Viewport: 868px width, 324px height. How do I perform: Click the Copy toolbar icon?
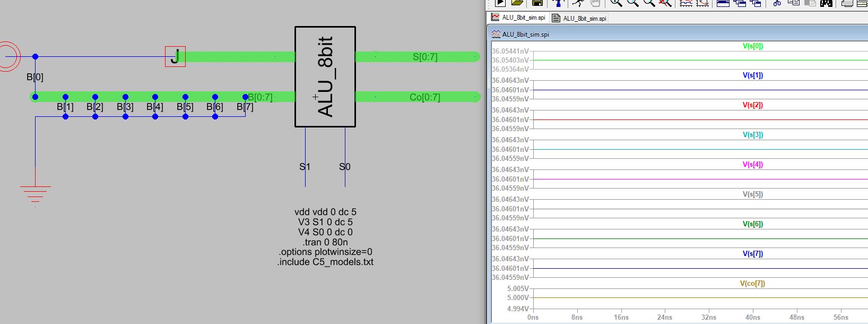tap(794, 3)
